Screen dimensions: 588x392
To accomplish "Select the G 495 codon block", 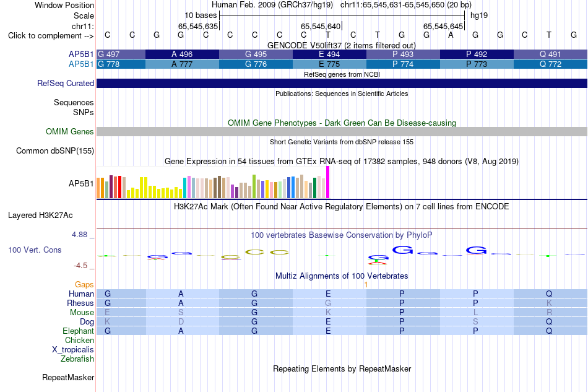I will click(x=256, y=54).
